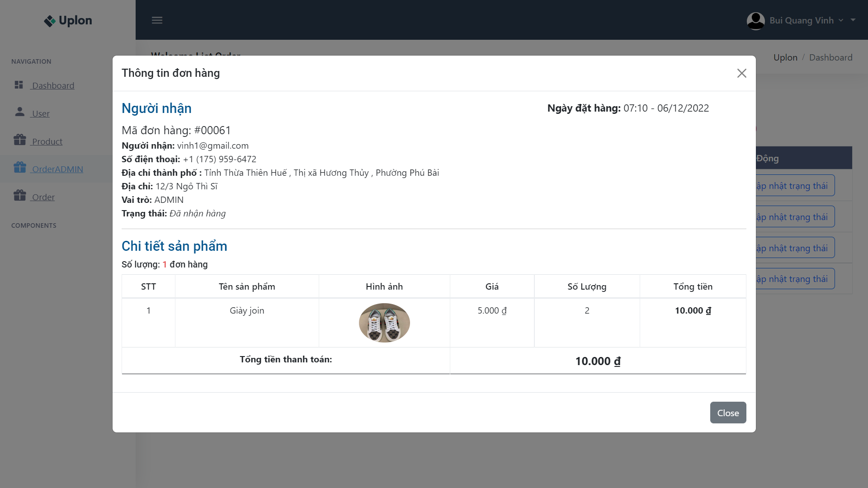Open OrderADMIN via its sidebar icon
Screen dimensions: 868x488
coord(20,168)
